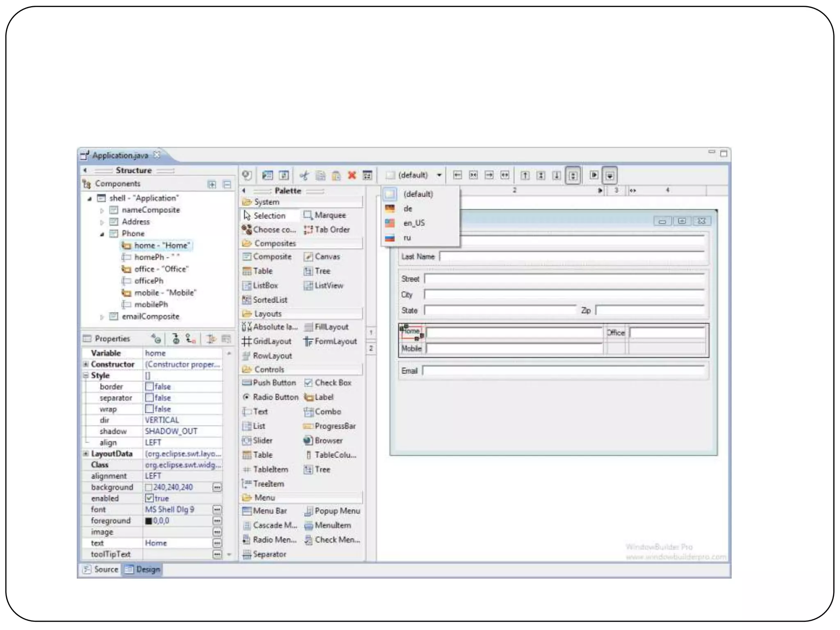Screen dimensions: 840x630
Task: Uncheck the enabled property checkbox
Action: [x=149, y=498]
